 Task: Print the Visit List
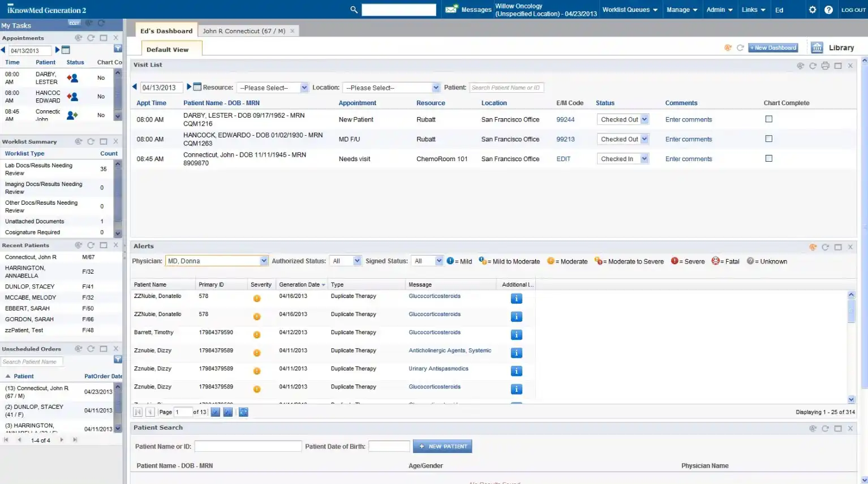click(825, 65)
